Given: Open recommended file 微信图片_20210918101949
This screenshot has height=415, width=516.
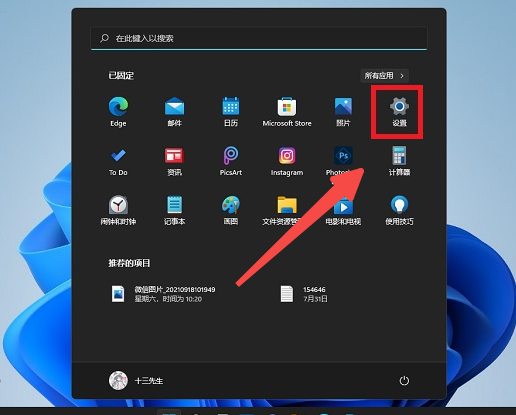Looking at the screenshot, I should click(163, 294).
